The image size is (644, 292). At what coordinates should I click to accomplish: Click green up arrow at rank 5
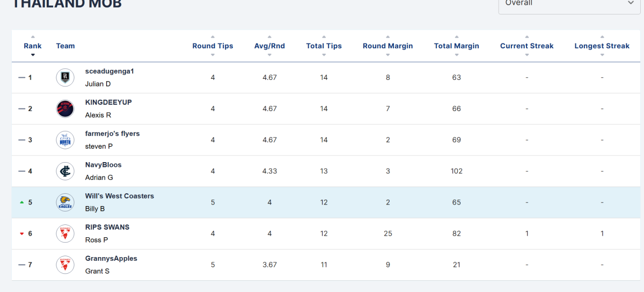point(21,202)
